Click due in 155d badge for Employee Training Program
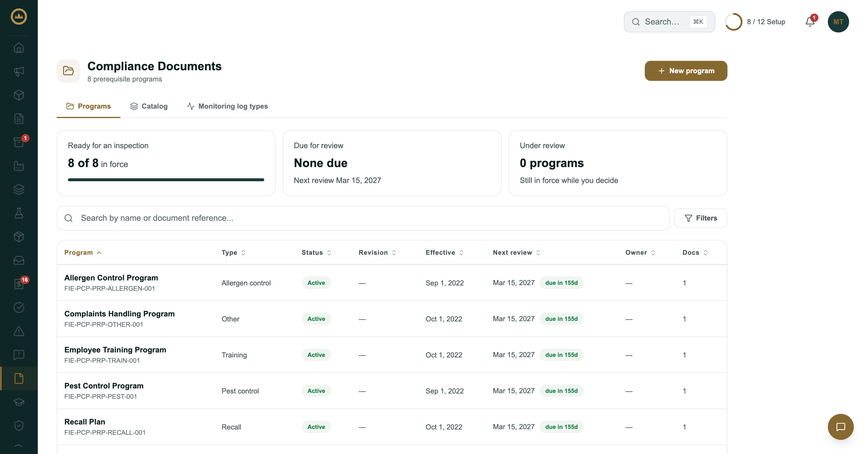This screenshot has width=868, height=454. click(x=561, y=355)
